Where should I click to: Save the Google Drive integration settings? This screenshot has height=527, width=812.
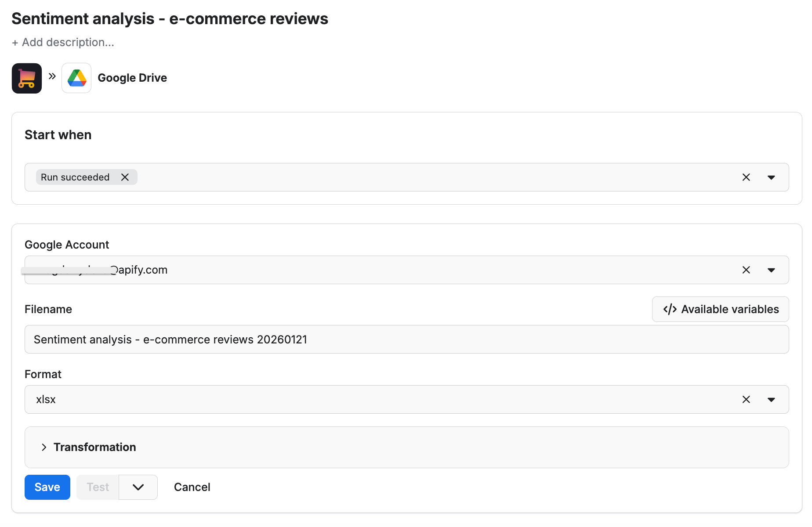pos(47,487)
